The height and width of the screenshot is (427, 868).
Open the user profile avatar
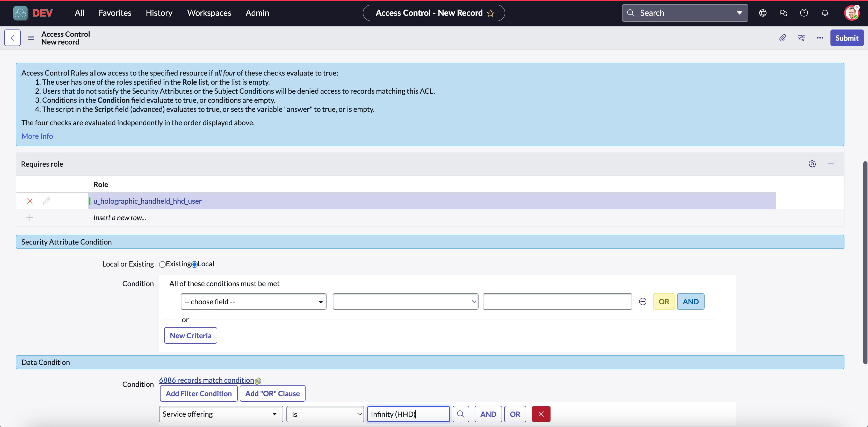click(x=852, y=13)
